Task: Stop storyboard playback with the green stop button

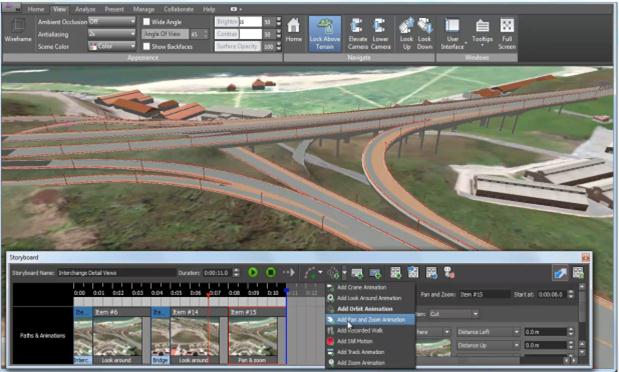Action: tap(271, 272)
